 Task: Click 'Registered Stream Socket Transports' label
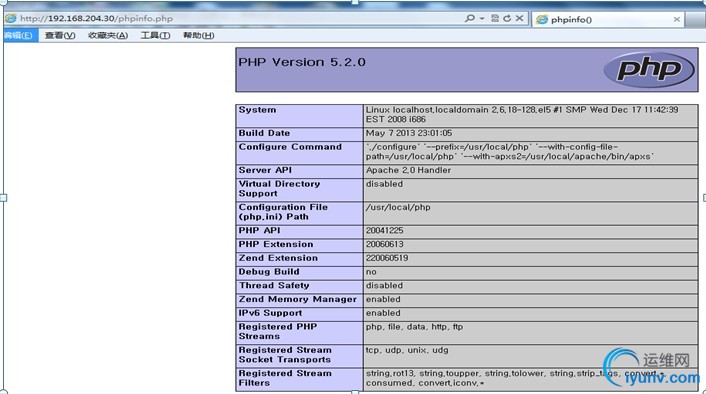285,355
